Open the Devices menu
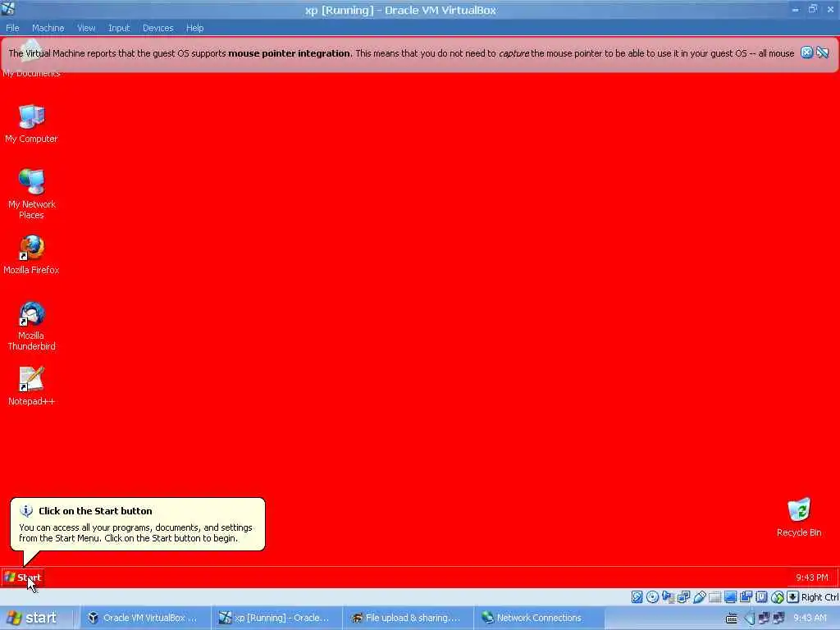This screenshot has width=840, height=630. (x=157, y=28)
